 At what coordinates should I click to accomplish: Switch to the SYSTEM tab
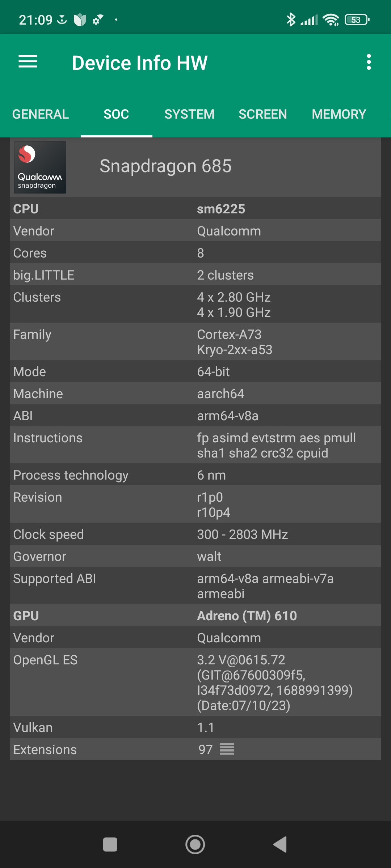pos(189,114)
